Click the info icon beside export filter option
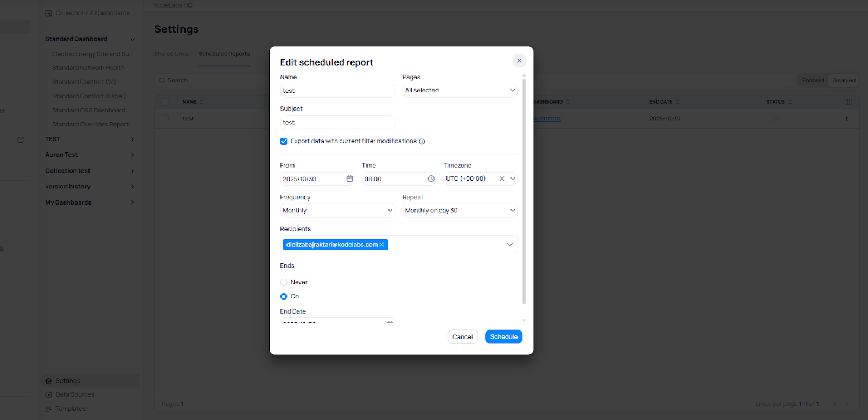The image size is (868, 420). (x=422, y=142)
